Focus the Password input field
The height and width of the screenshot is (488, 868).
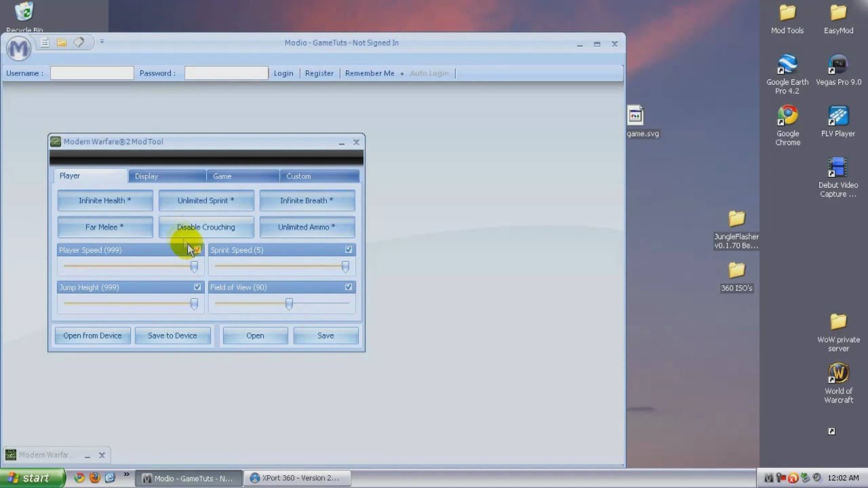coord(226,73)
